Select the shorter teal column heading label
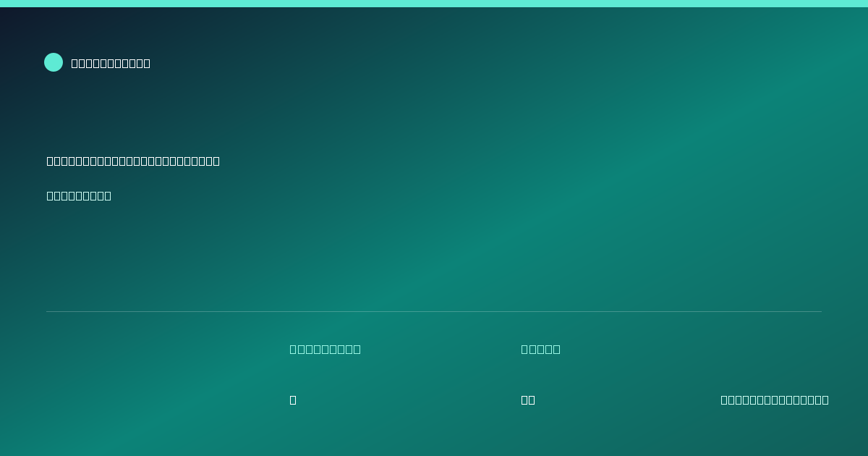Image resolution: width=868 pixels, height=456 pixels. (540, 349)
